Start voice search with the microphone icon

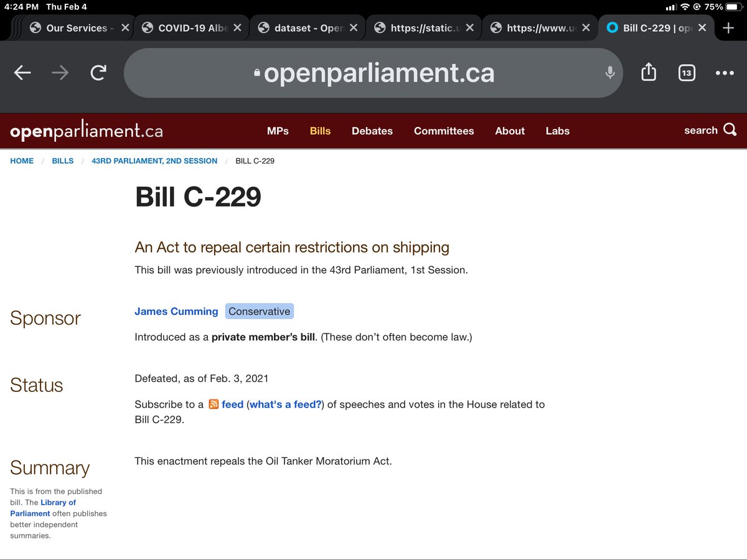[x=609, y=73]
